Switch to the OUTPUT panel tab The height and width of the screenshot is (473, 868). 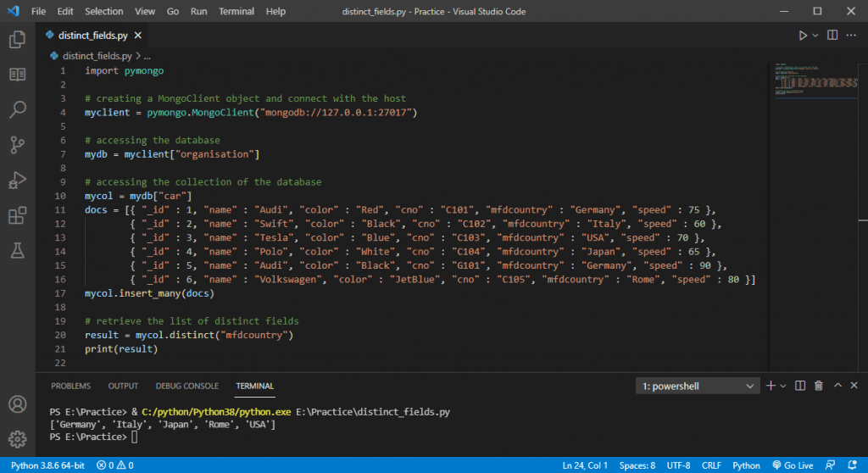click(x=123, y=386)
